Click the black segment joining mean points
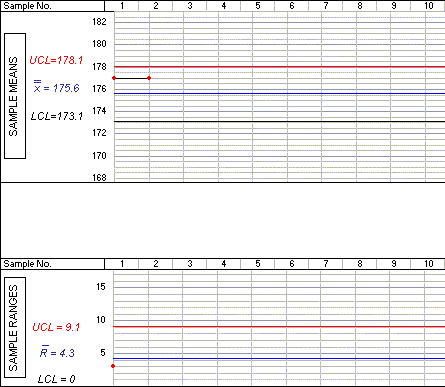 tap(132, 78)
